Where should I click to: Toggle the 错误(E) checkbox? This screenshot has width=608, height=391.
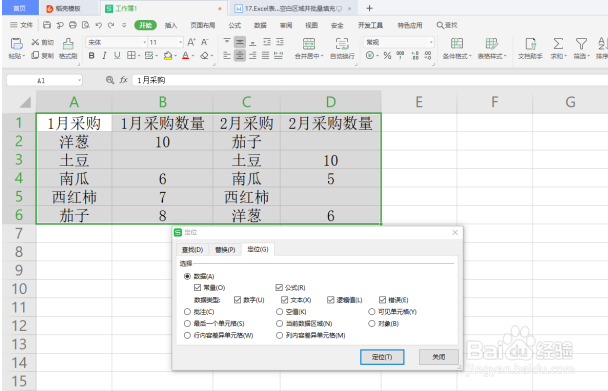tap(382, 300)
